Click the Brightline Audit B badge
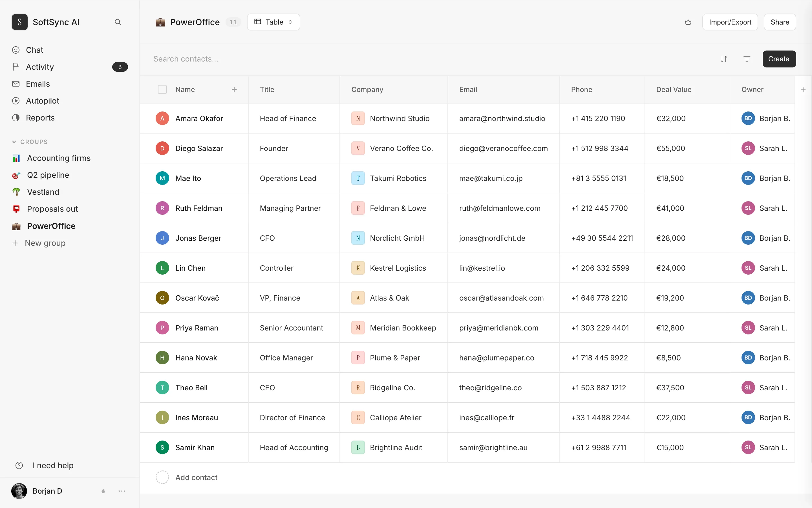 point(358,448)
